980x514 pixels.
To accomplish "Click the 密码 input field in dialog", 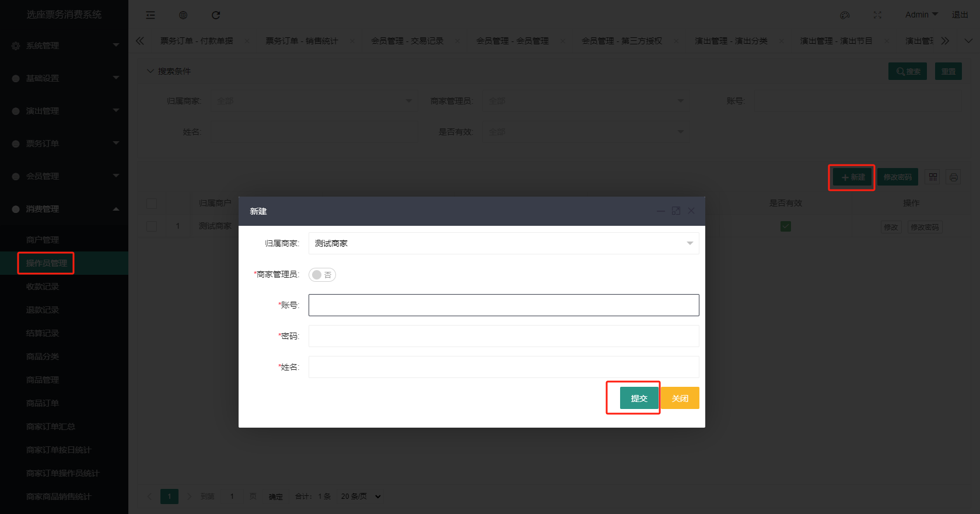I will pyautogui.click(x=503, y=336).
